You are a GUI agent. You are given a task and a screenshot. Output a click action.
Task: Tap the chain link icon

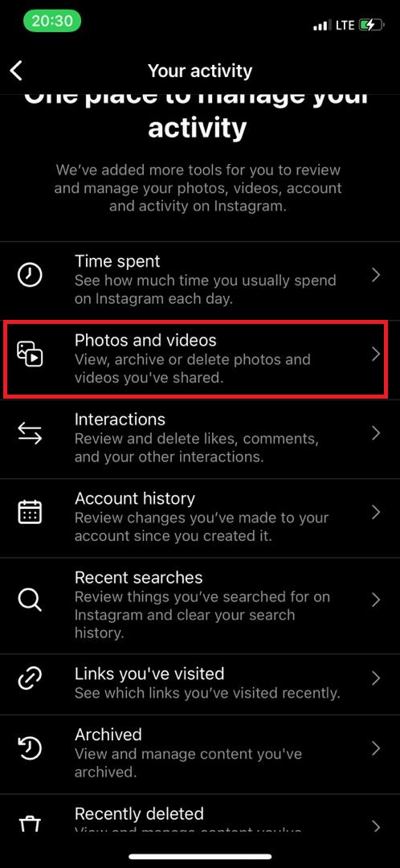(x=30, y=679)
